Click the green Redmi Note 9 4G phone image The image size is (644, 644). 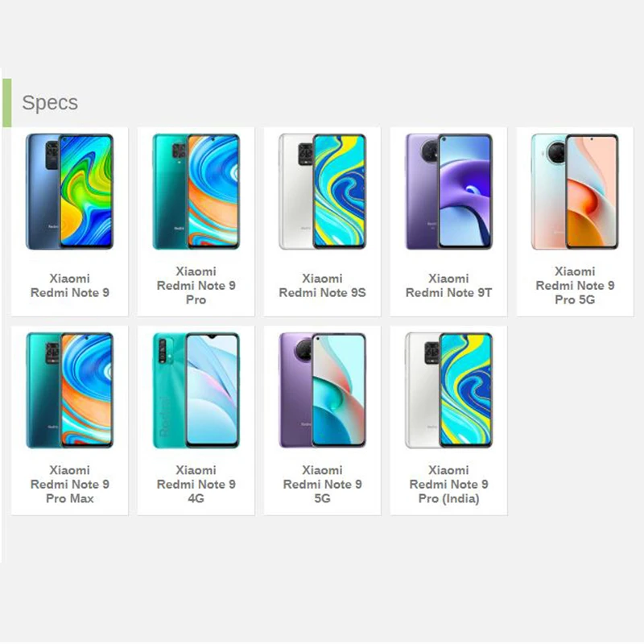pos(196,390)
